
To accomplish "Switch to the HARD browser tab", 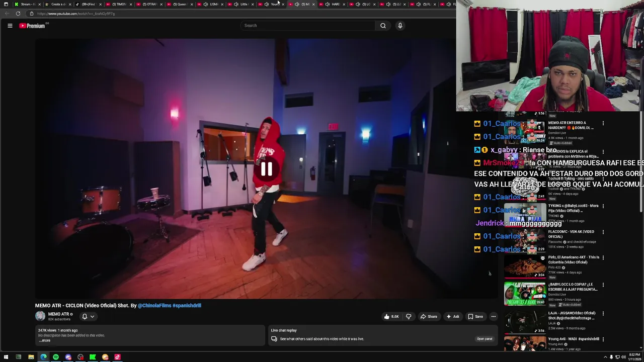I will [x=332, y=4].
